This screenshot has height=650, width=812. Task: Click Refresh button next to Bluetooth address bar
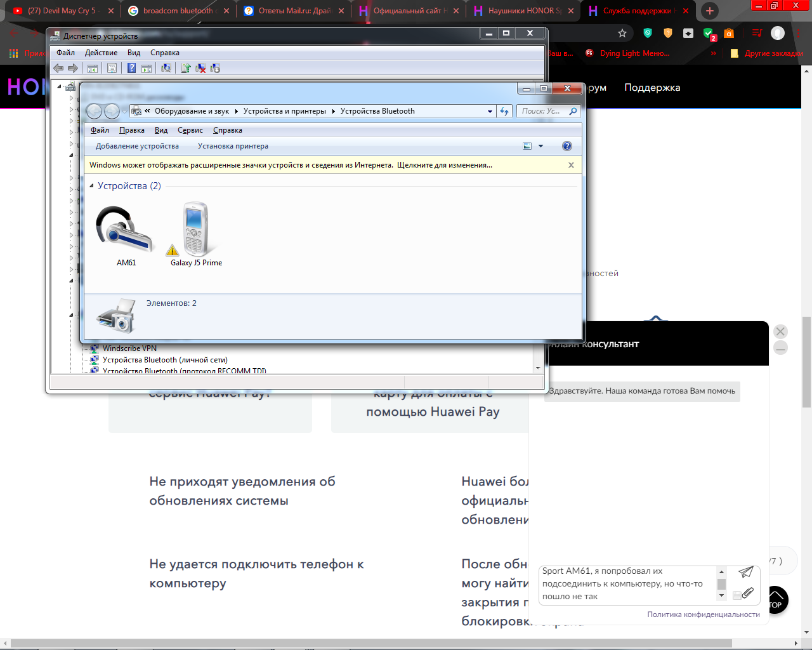pos(504,111)
